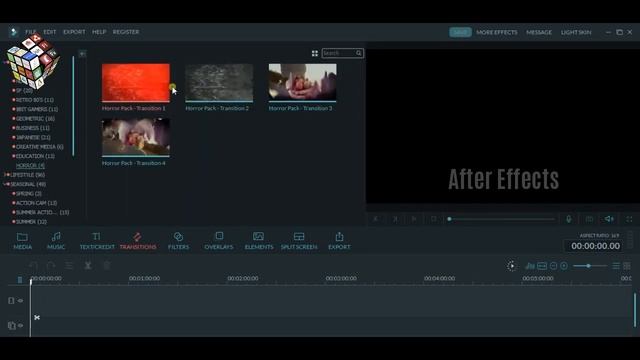Viewport: 640px width, 360px height.
Task: Click the timeline zoom out minus icon
Action: coord(553,266)
